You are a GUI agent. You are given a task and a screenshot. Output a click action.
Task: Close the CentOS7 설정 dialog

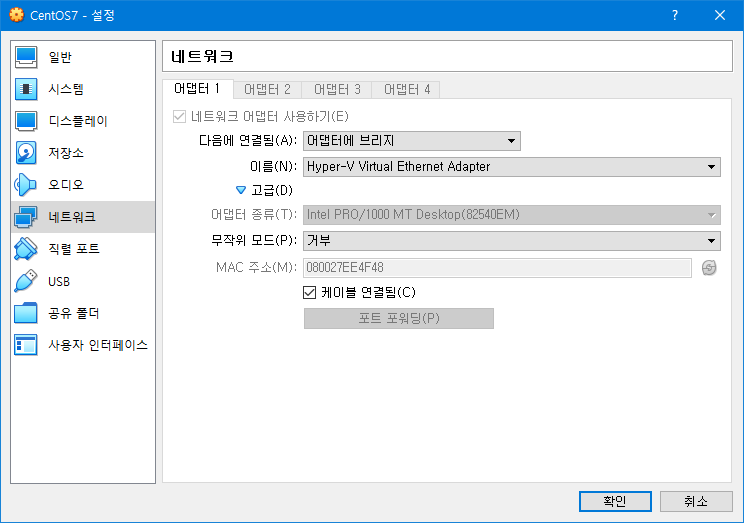(720, 15)
